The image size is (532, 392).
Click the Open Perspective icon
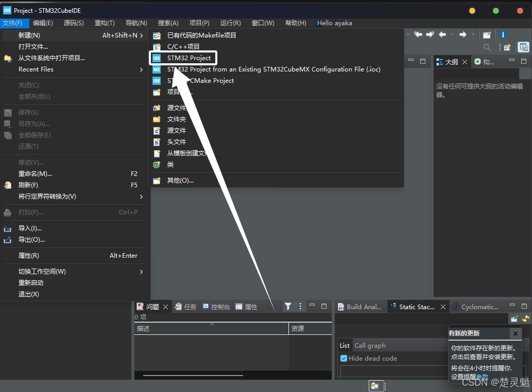click(x=507, y=47)
